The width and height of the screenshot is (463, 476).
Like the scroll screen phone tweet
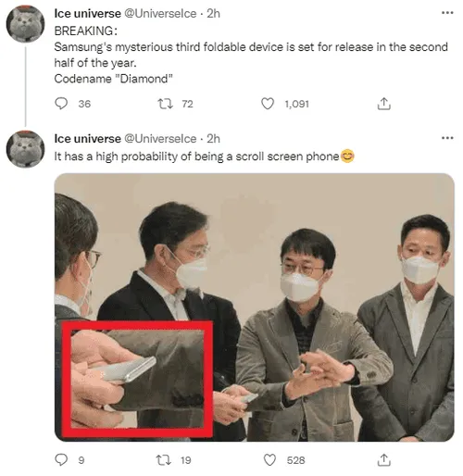coord(269,459)
